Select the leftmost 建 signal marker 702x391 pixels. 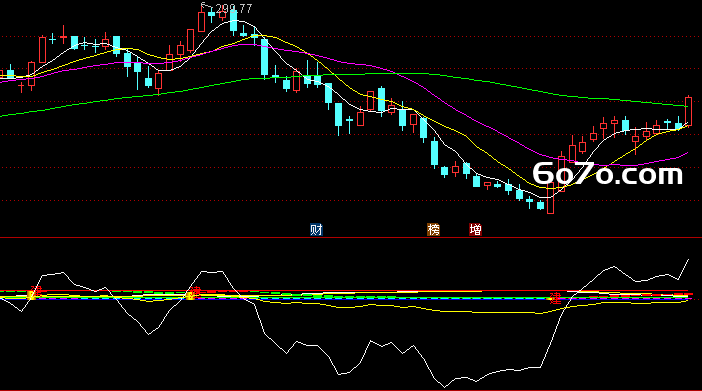(36, 290)
